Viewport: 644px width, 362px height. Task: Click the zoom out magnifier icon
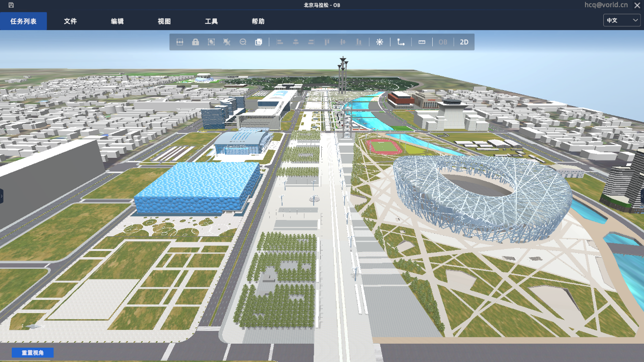point(243,42)
